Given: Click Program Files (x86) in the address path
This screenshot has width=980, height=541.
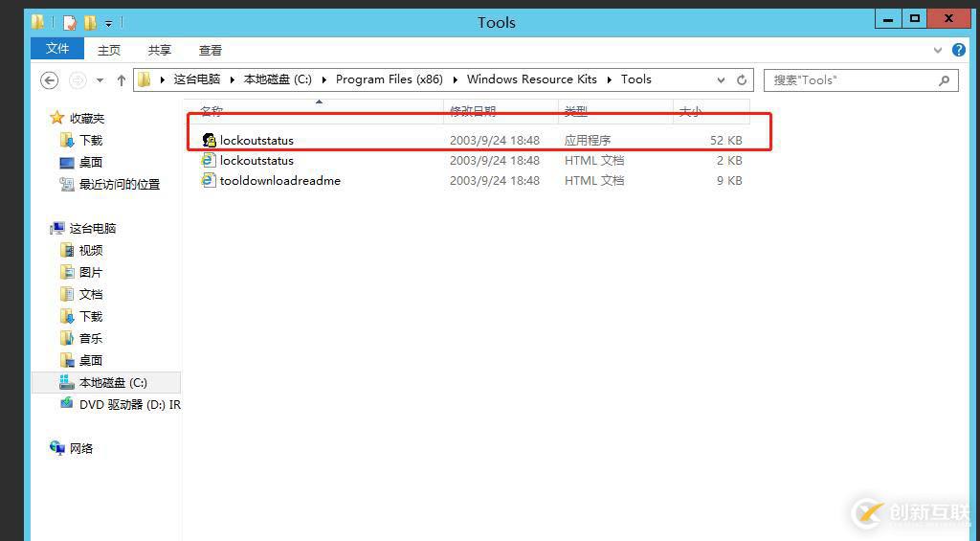Looking at the screenshot, I should click(390, 79).
